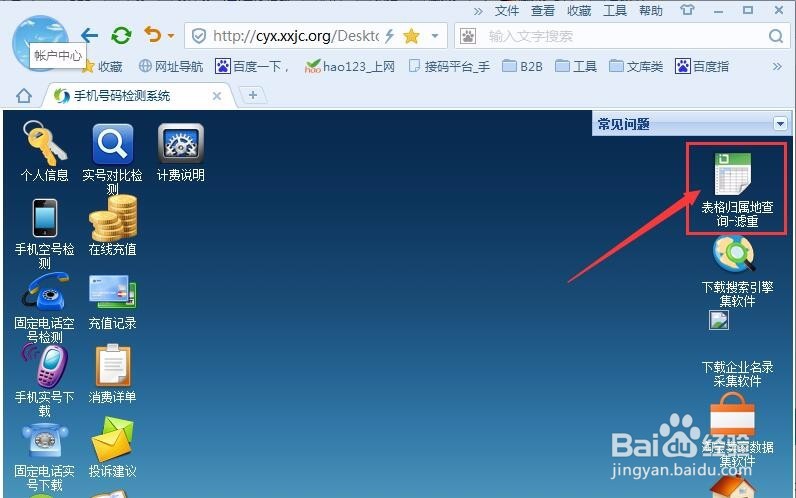The image size is (796, 498).
Task: Open undo button dropdown arrow
Action: coord(171,36)
